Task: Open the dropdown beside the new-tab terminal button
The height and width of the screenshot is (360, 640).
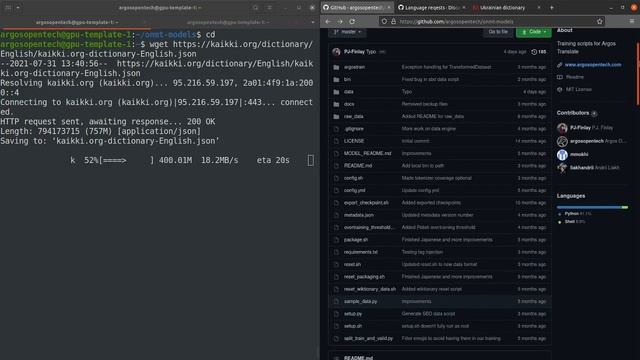Action: [18, 7]
